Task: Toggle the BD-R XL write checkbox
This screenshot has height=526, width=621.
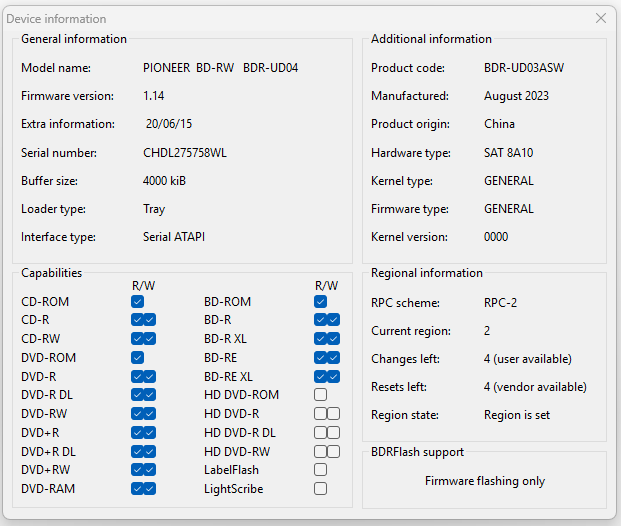Action: (x=333, y=339)
